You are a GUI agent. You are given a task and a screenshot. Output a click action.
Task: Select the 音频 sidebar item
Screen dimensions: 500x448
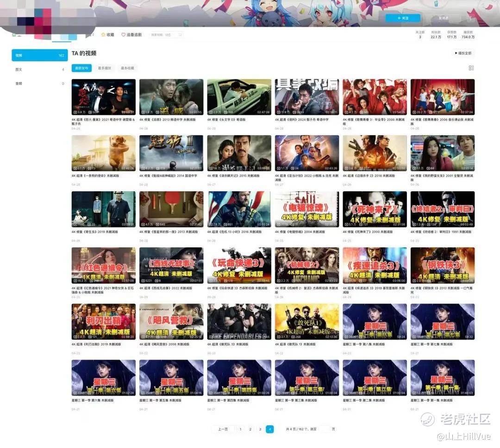[39, 83]
